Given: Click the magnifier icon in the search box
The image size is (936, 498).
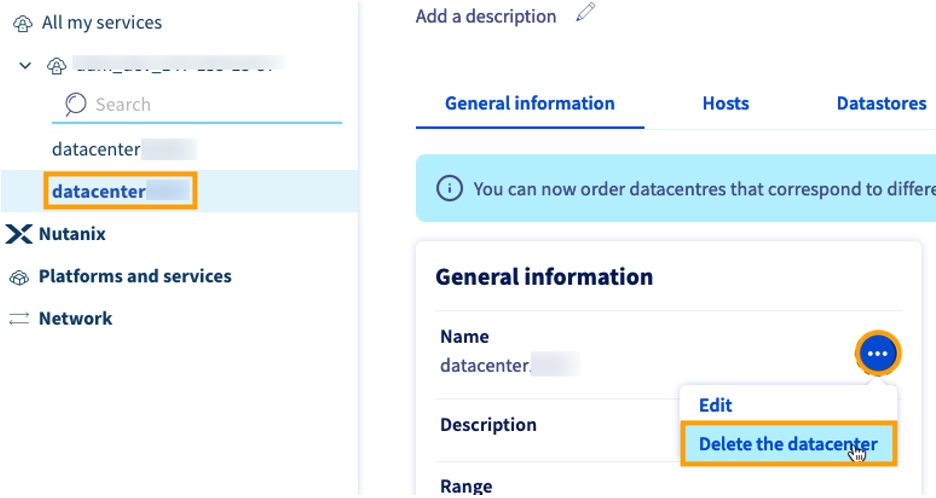Looking at the screenshot, I should (x=76, y=104).
